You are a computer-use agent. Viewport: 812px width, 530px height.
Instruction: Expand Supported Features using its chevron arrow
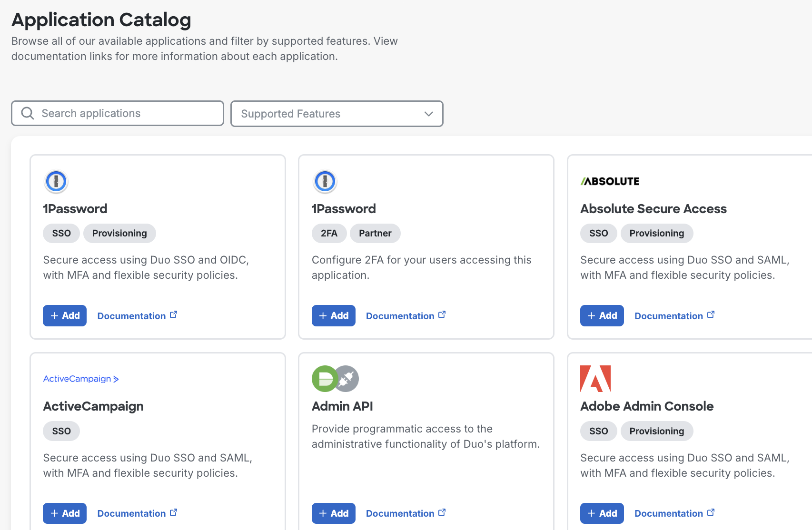click(x=428, y=114)
